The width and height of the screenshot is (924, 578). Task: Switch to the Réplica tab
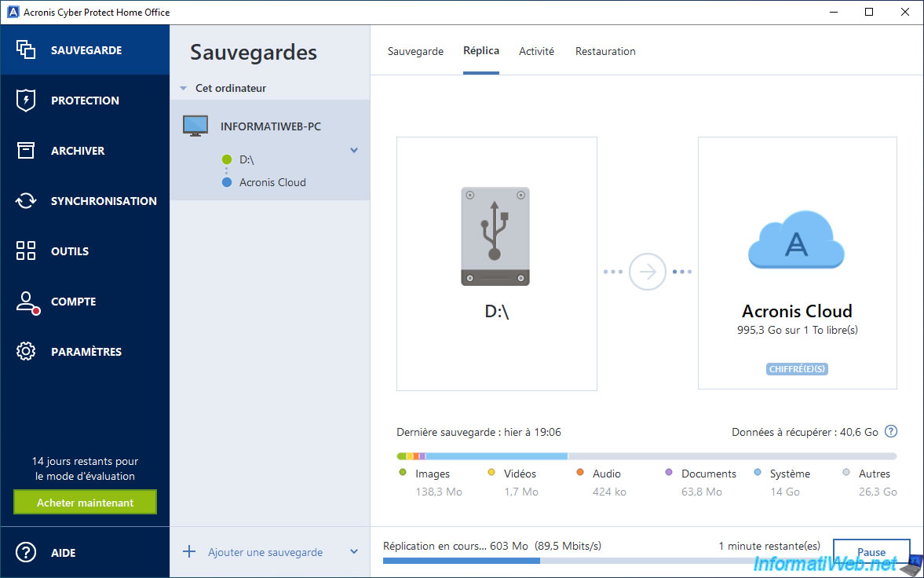coord(481,51)
